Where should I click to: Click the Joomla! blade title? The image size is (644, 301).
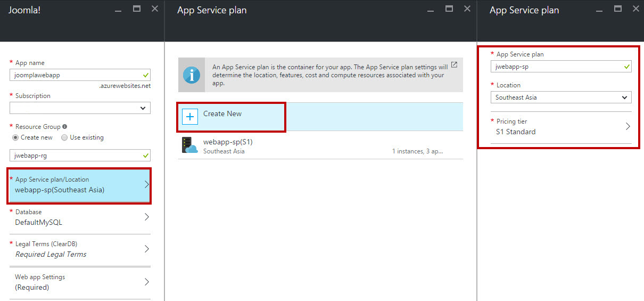[24, 10]
